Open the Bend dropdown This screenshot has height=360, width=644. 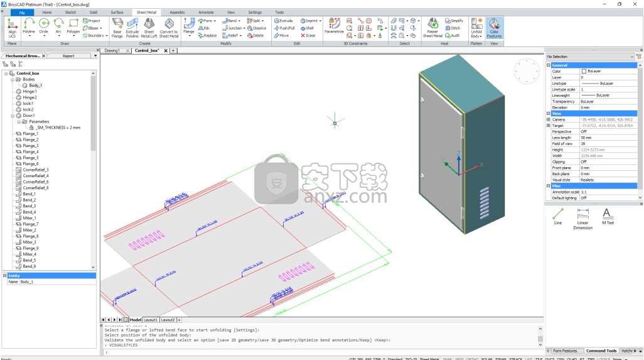(x=239, y=21)
